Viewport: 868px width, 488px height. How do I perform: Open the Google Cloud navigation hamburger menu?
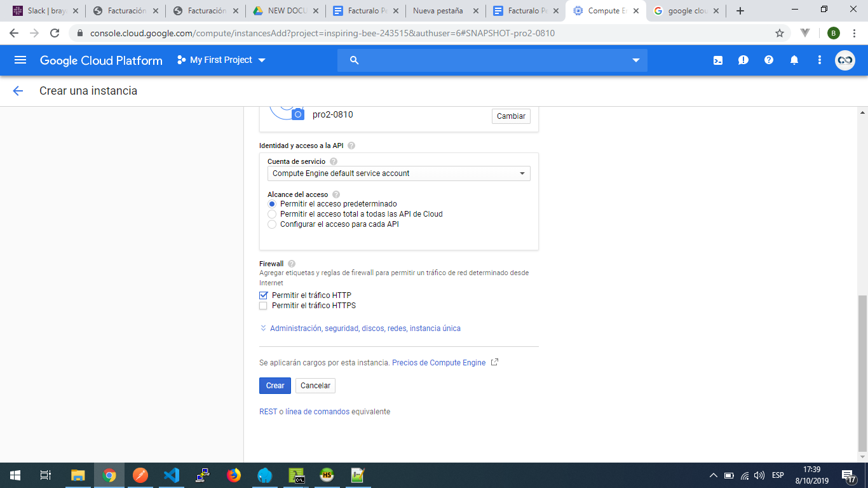[20, 60]
